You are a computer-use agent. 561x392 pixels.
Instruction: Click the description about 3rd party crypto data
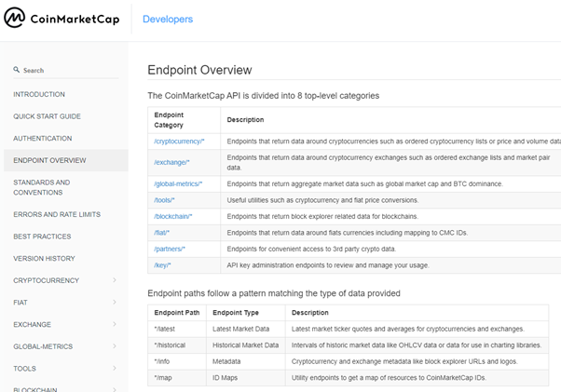311,249
